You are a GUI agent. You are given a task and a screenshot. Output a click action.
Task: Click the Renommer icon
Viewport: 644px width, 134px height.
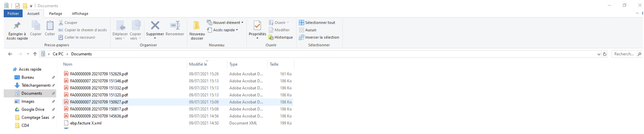[175, 25]
